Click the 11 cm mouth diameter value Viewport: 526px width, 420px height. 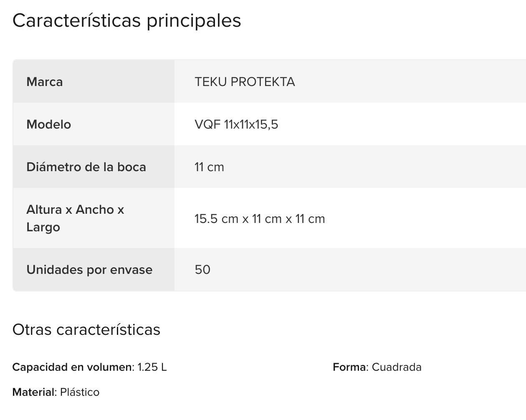(209, 167)
